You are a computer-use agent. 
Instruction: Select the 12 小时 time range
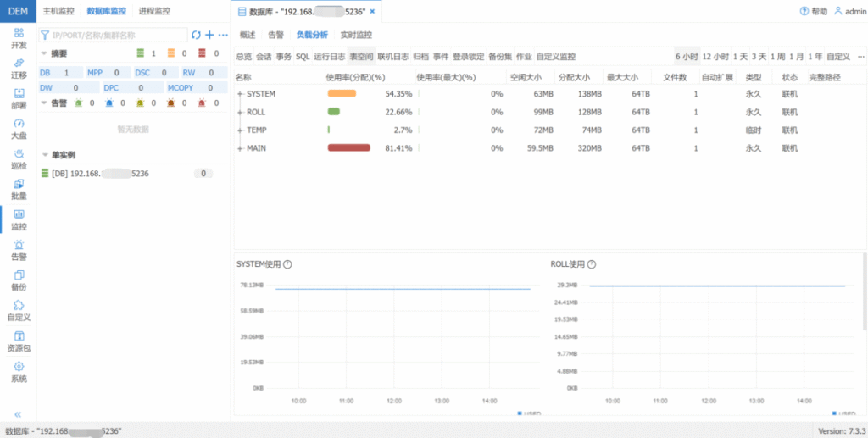tap(715, 57)
